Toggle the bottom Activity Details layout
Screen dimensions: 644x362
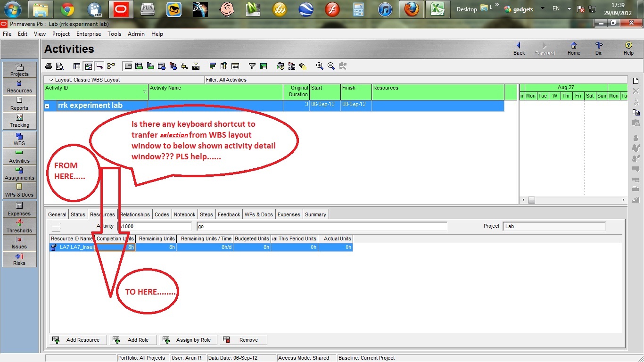[x=128, y=66]
